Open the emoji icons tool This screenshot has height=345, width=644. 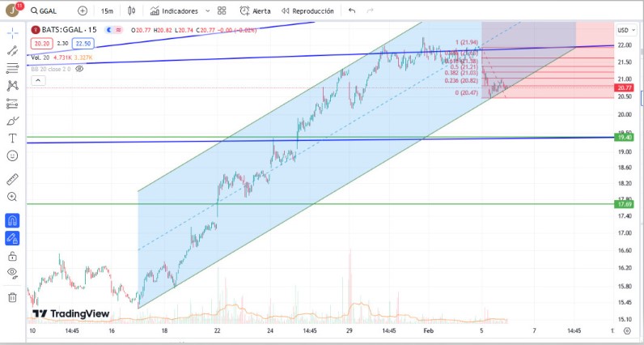(12, 155)
